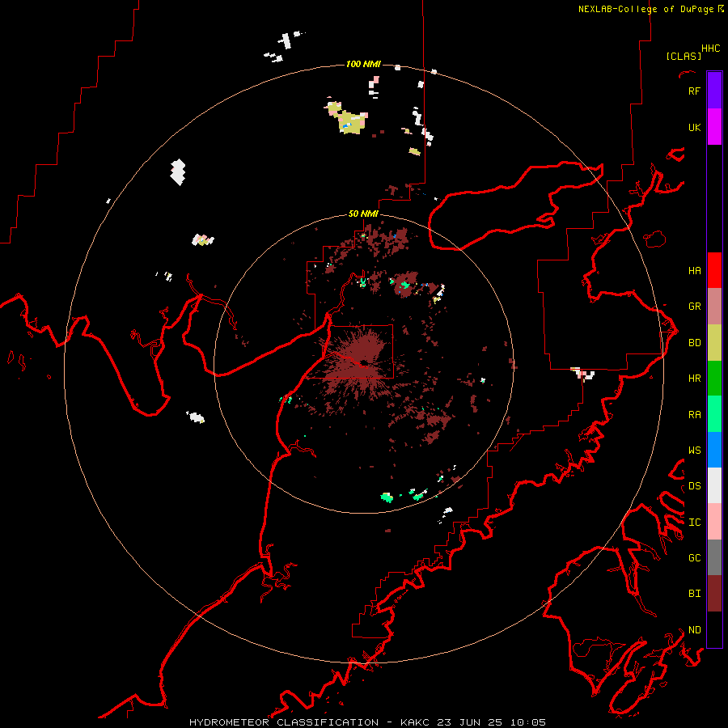
Task: Click the UK magenta color swatch
Action: click(714, 127)
